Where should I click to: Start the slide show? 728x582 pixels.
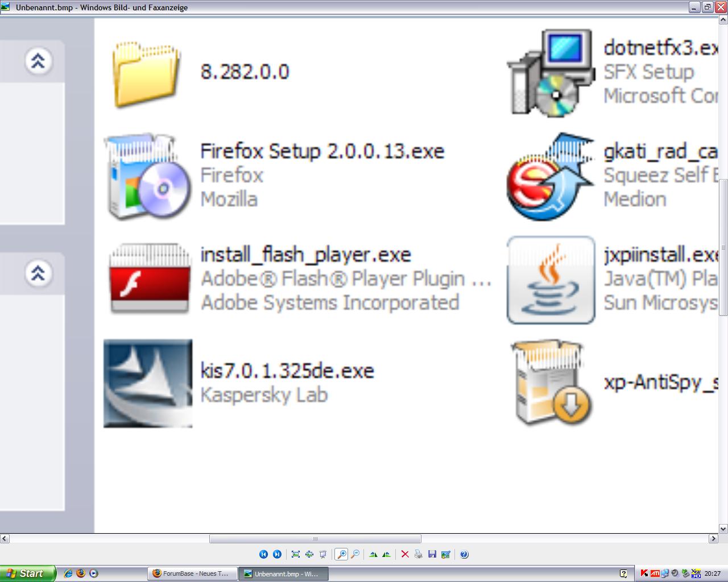(x=323, y=554)
